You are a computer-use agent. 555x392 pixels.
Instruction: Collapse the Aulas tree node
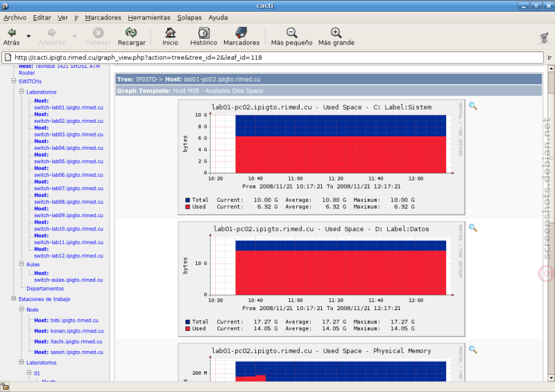coord(22,264)
